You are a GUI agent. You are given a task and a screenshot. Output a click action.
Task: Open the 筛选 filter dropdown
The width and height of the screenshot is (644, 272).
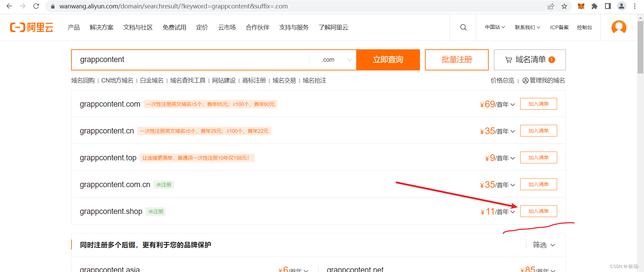[x=544, y=245]
